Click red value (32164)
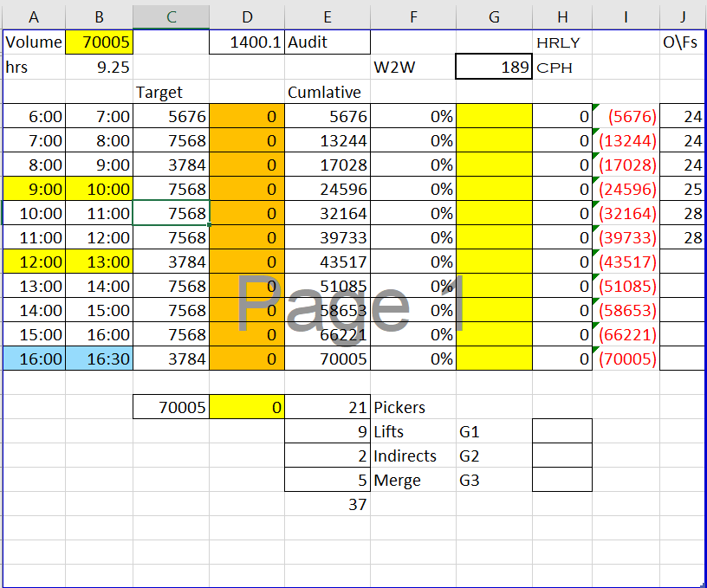The width and height of the screenshot is (707, 588). point(626,213)
